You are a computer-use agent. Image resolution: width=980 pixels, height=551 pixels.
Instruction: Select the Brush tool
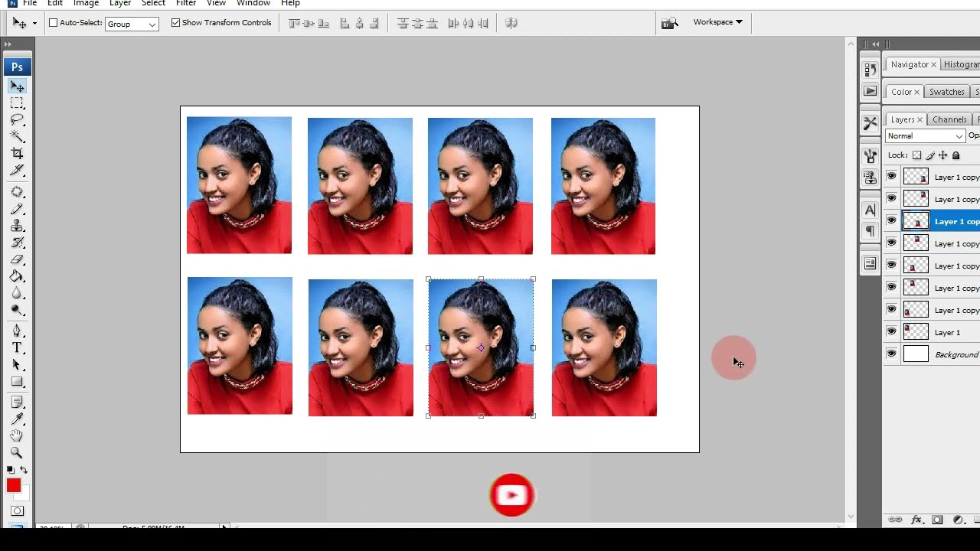point(17,209)
